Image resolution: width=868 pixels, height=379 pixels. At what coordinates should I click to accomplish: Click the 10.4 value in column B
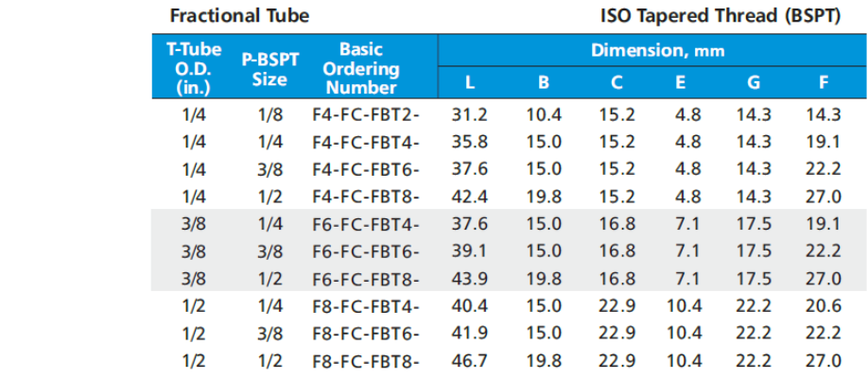point(544,115)
